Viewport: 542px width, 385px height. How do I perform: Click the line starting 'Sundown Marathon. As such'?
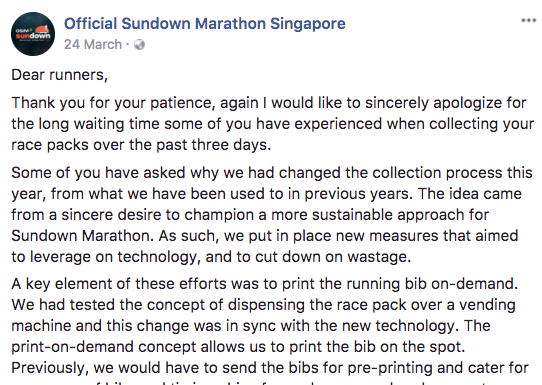point(265,236)
